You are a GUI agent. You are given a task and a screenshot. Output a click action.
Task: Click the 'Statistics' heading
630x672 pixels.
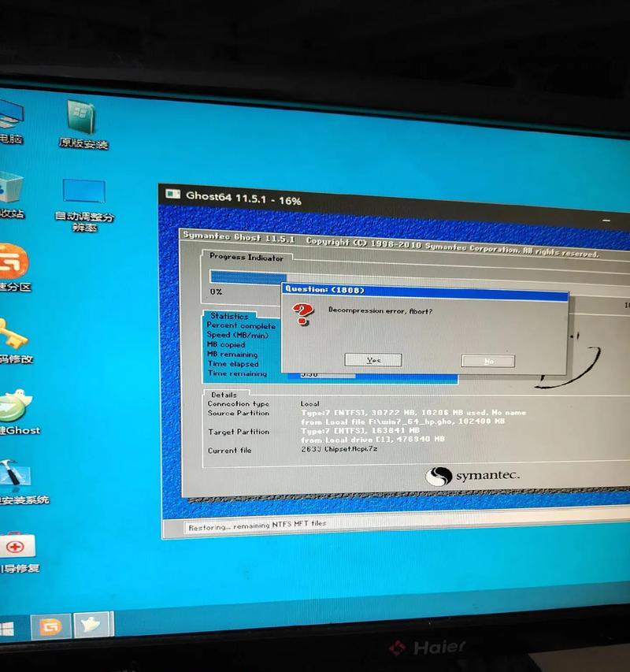[229, 316]
